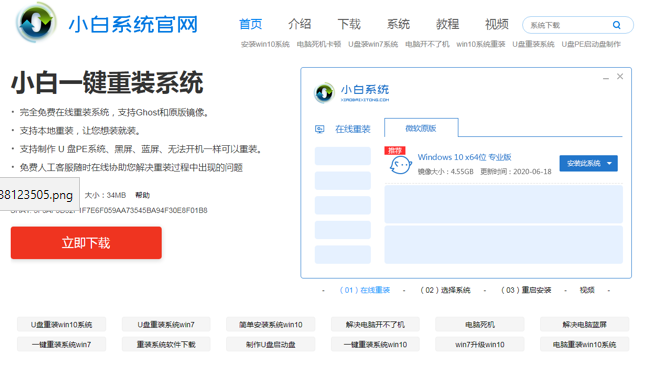Image resolution: width=650 pixels, height=367 pixels.
Task: Open the 电脑死机卡顿 link
Action: [319, 44]
